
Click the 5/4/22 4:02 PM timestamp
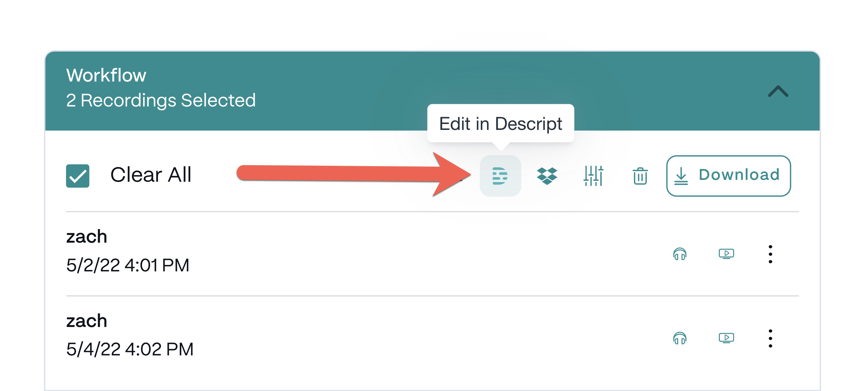click(130, 349)
